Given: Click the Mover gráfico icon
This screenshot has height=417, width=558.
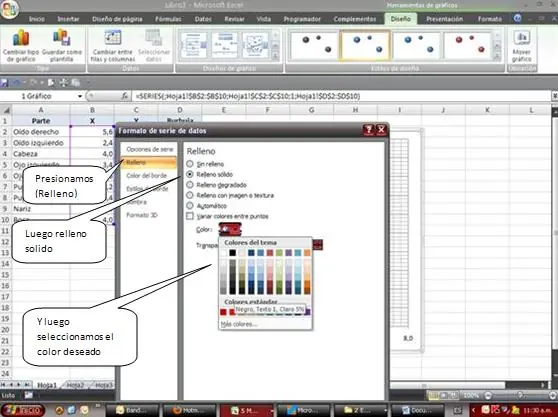Looking at the screenshot, I should 522,38.
